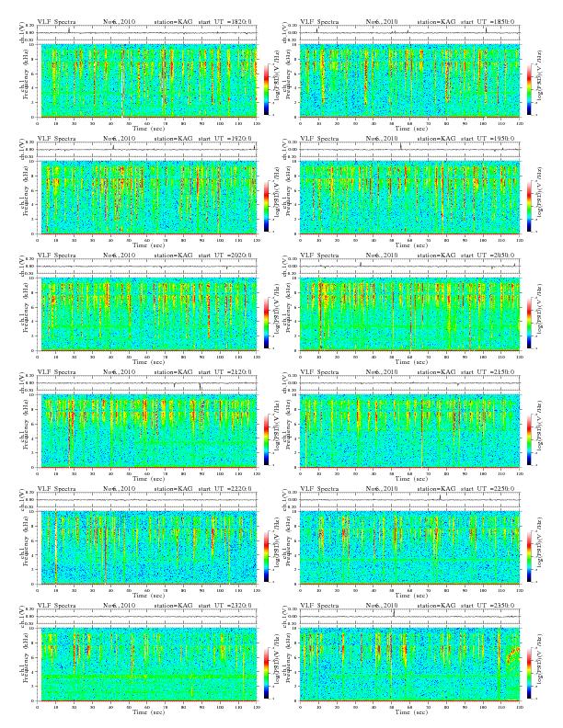
Task: Click the color scale bar of the 2020 panel
Action: point(266,323)
